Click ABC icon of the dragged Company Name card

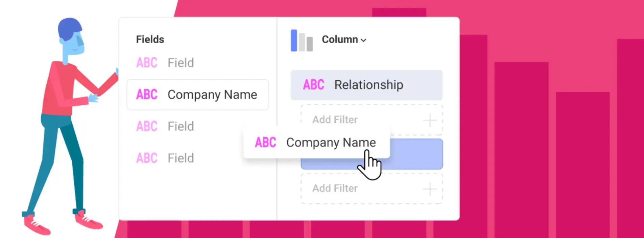tap(265, 142)
